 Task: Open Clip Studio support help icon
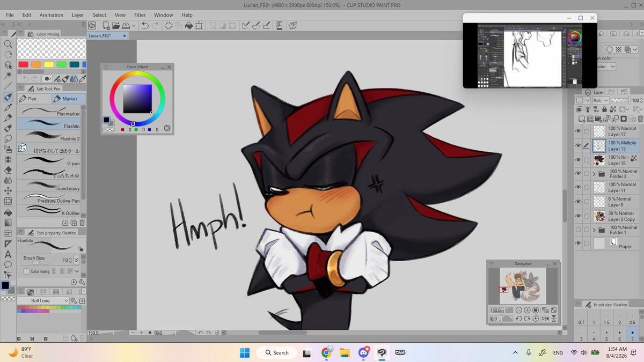pos(293,25)
